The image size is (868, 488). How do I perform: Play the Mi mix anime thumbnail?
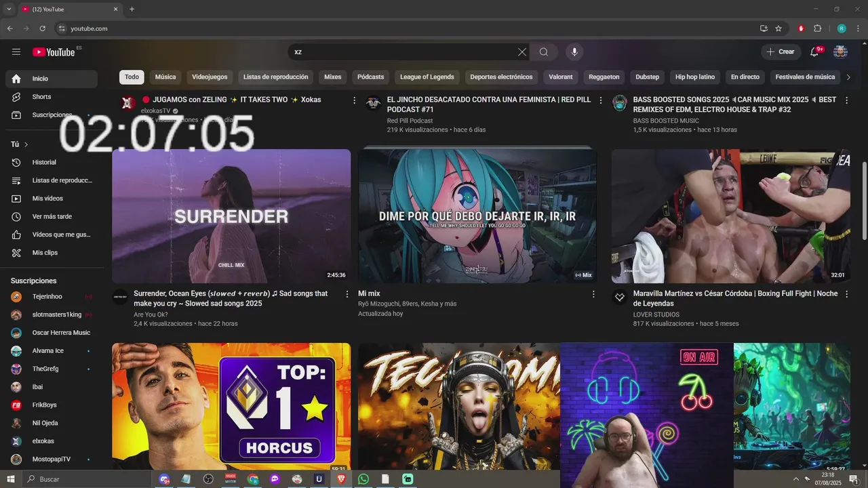(477, 216)
